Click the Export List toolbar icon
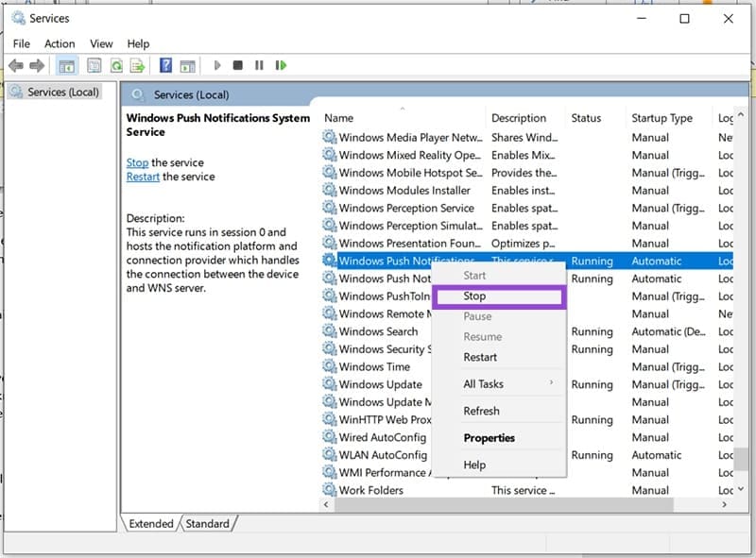The image size is (756, 558). coord(138,65)
